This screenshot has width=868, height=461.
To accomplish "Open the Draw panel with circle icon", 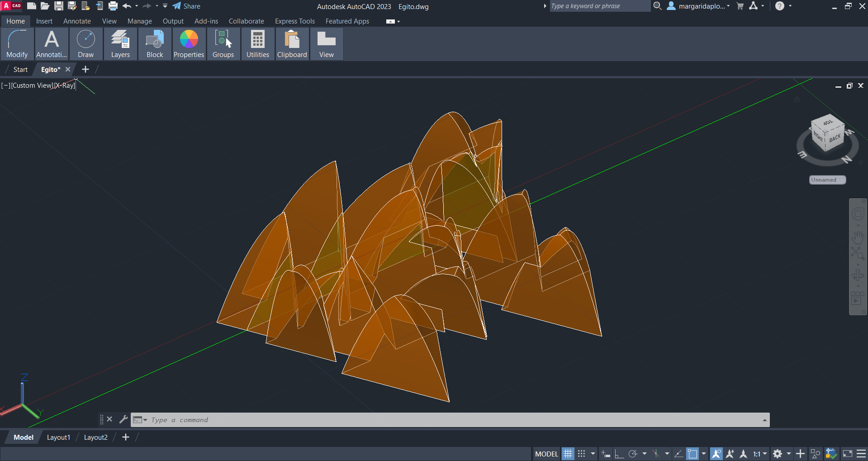I will tap(85, 44).
